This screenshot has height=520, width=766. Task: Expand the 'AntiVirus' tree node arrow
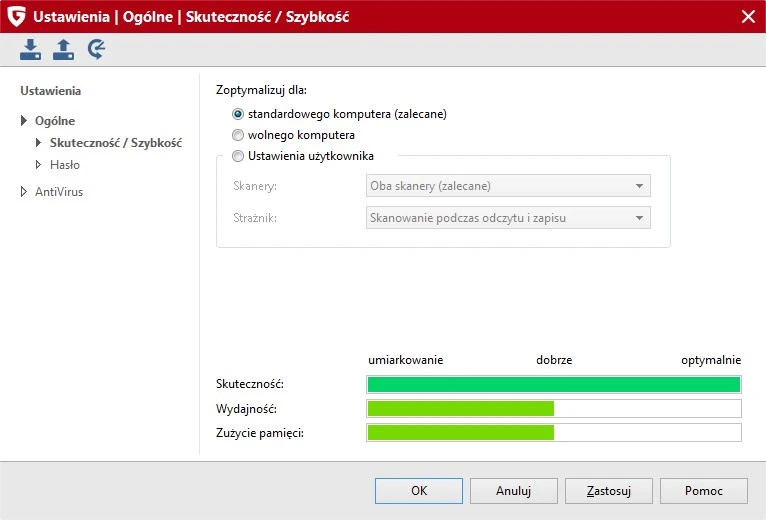[24, 192]
